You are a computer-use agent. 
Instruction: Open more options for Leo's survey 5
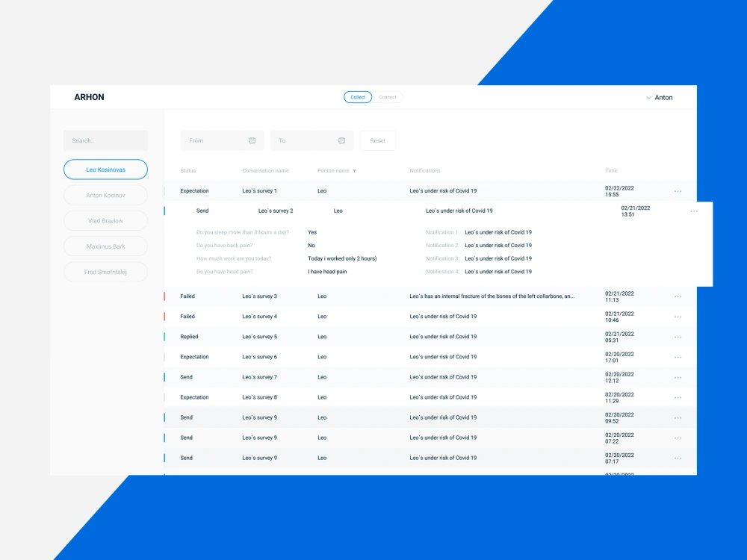(x=678, y=337)
